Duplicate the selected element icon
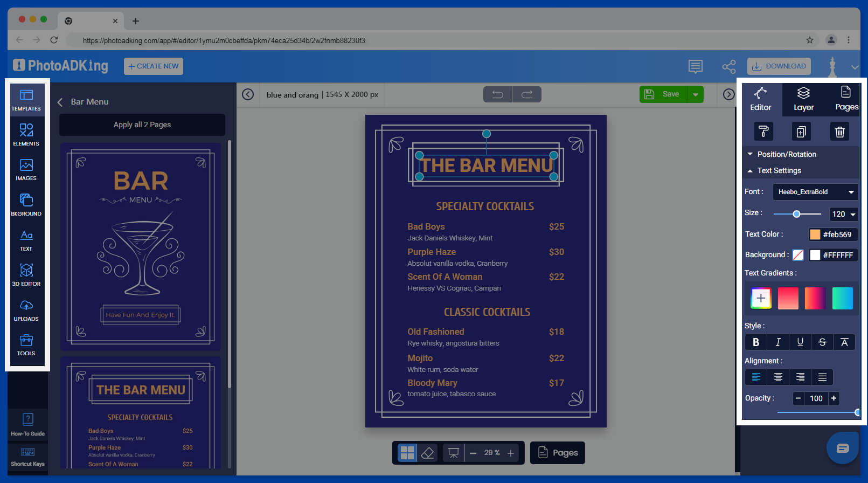Image resolution: width=868 pixels, height=483 pixels. coord(801,132)
